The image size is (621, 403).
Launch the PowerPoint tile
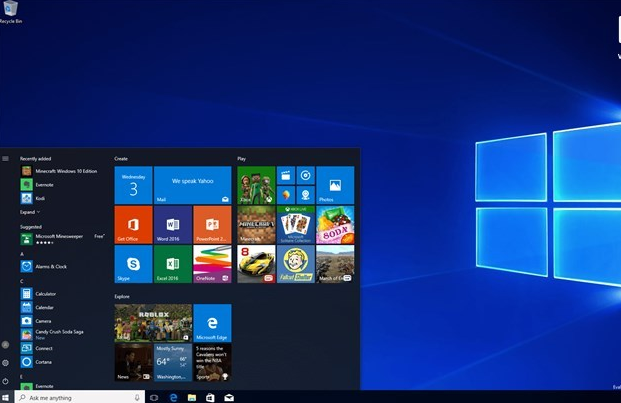pyautogui.click(x=212, y=224)
